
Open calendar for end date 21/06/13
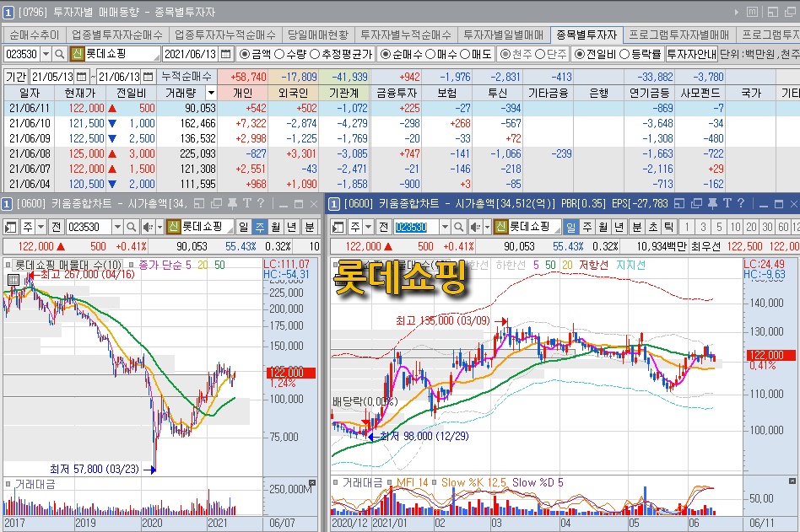(148, 77)
